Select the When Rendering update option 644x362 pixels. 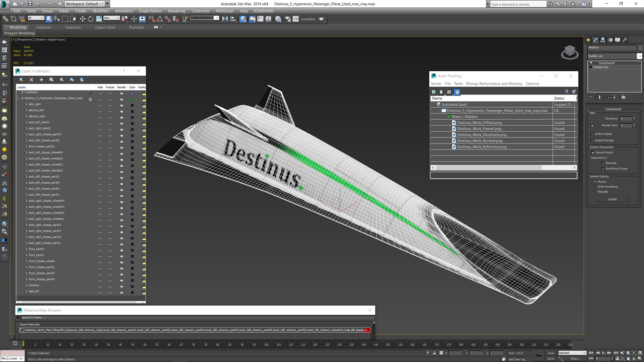coord(595,187)
